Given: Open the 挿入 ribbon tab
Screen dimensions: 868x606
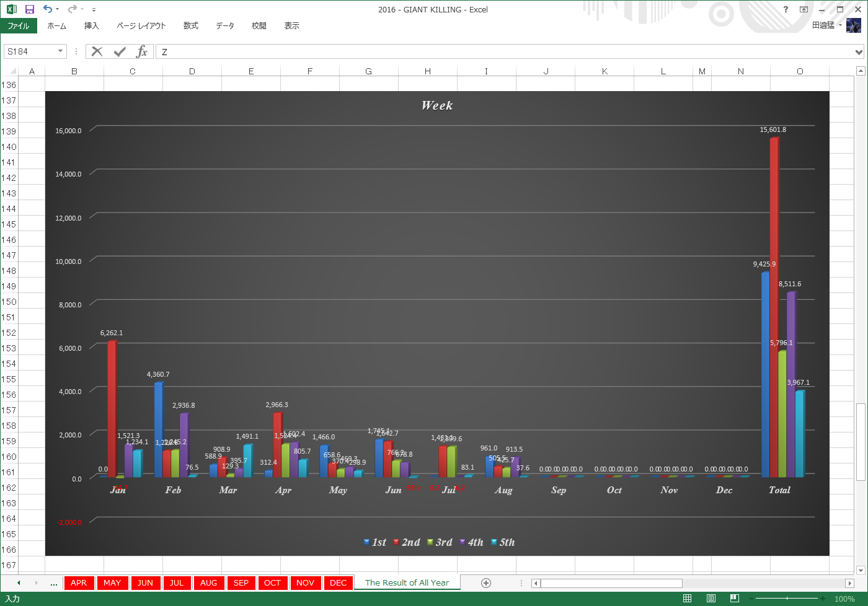Looking at the screenshot, I should 92,25.
